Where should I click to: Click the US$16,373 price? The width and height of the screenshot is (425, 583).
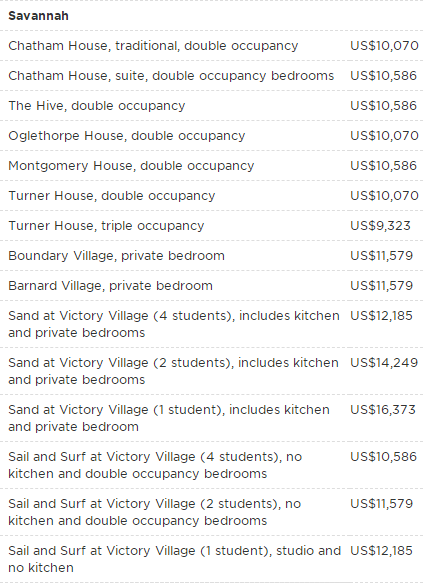(383, 409)
